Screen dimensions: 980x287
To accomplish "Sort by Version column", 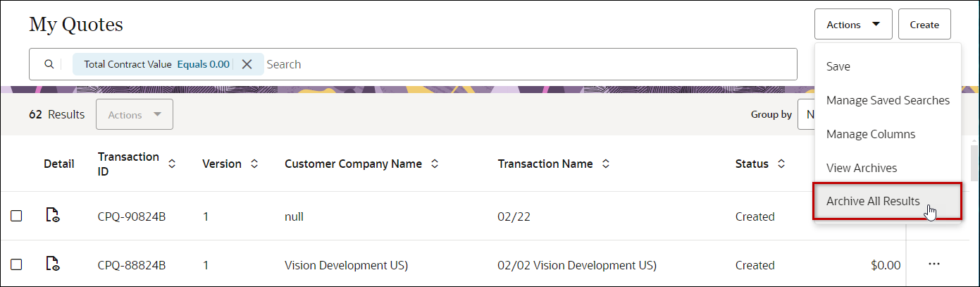I will tap(254, 164).
